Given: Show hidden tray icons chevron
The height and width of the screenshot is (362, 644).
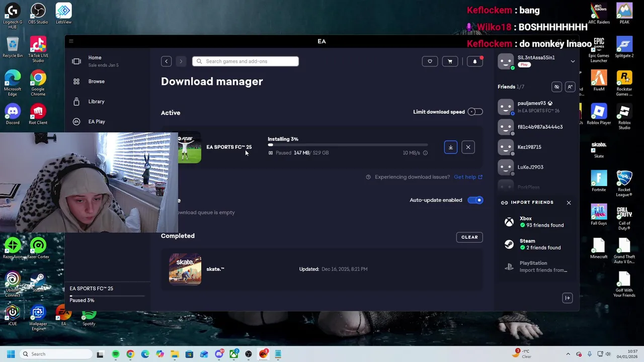Looking at the screenshot, I should coord(568,354).
